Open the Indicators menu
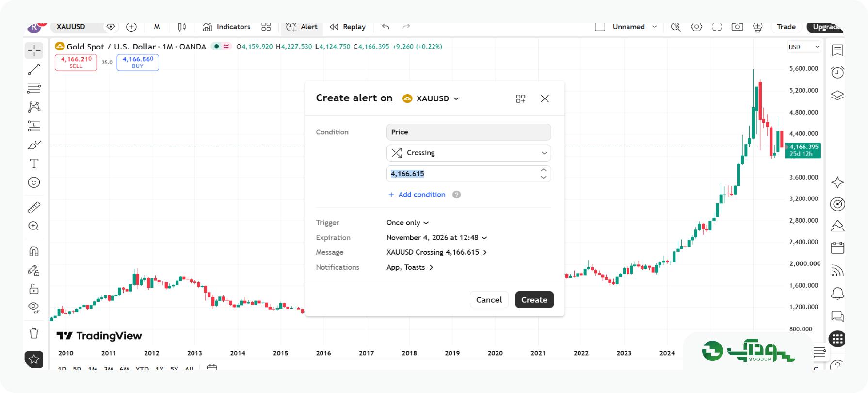The height and width of the screenshot is (393, 868). click(226, 27)
